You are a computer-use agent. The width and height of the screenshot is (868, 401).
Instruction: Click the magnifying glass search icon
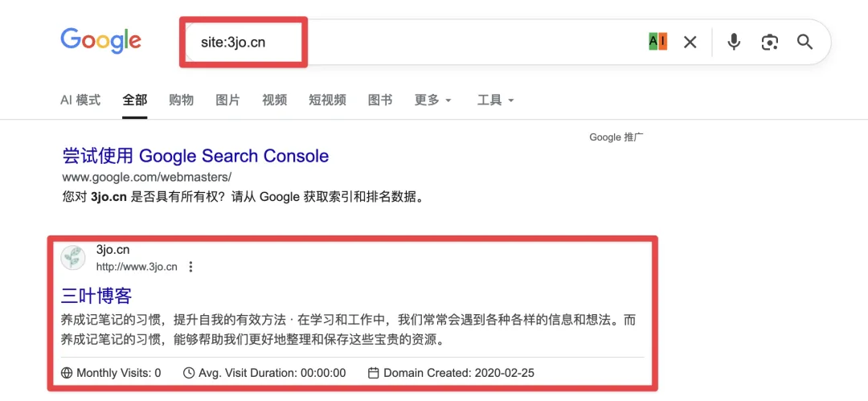click(805, 42)
